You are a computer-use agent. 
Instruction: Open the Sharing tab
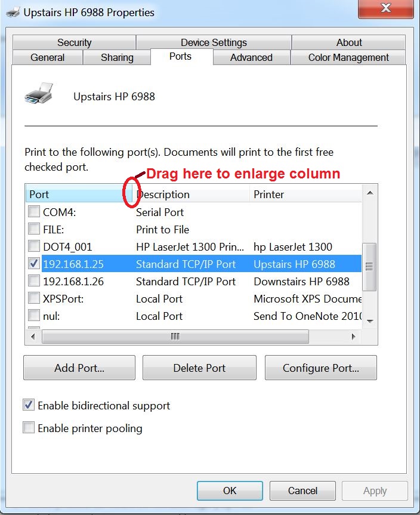tap(117, 57)
